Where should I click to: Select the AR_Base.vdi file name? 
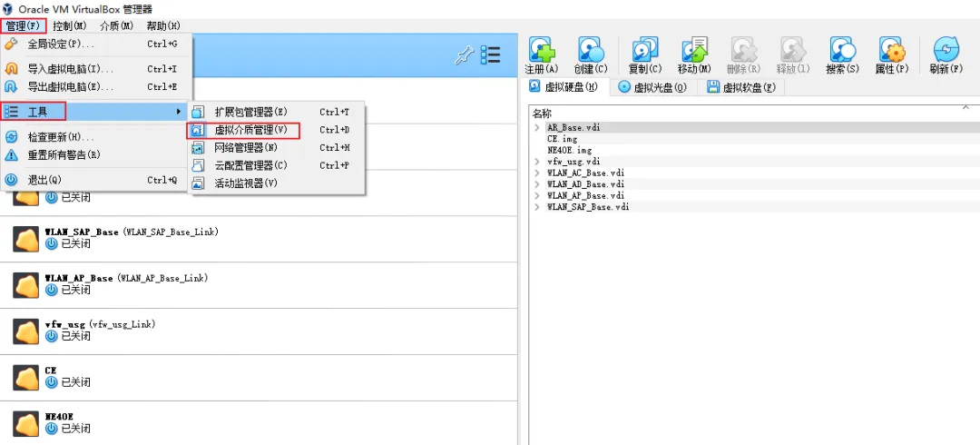pos(573,128)
